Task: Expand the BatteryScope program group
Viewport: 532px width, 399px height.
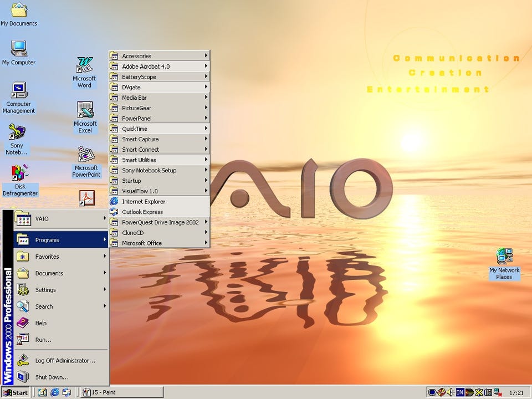Action: coord(159,76)
